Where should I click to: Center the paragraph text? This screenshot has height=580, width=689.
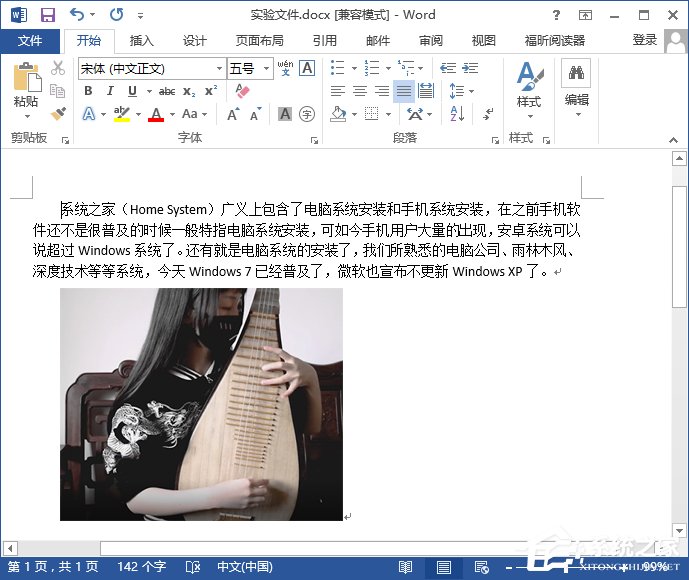tap(360, 91)
